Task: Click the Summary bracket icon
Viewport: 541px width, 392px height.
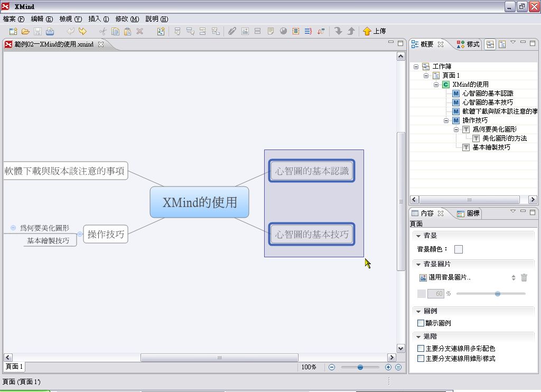Action: click(x=308, y=31)
